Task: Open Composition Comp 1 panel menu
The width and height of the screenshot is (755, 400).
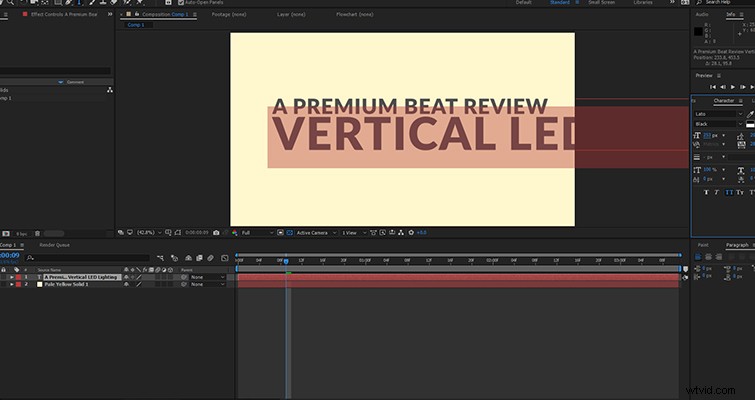Action: (195, 14)
